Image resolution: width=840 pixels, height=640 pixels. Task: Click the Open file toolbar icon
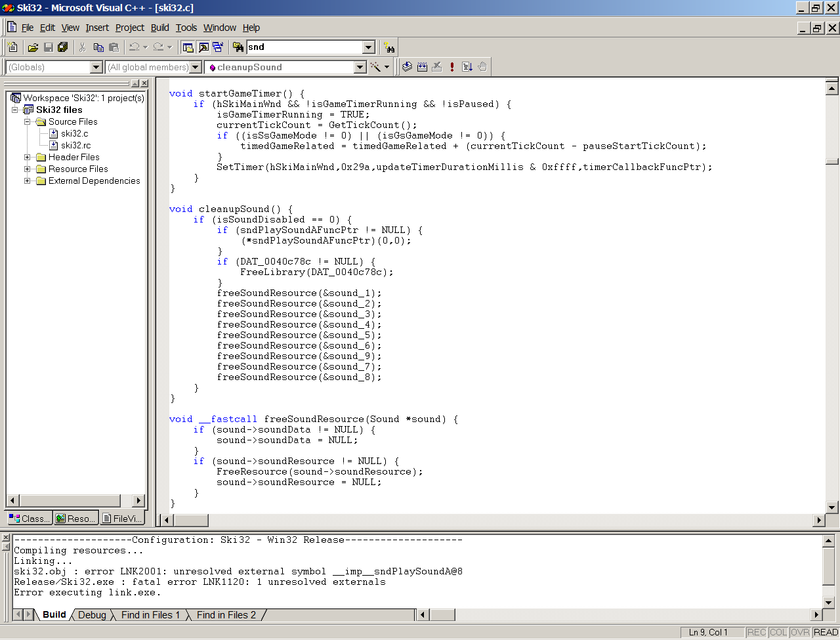[33, 47]
